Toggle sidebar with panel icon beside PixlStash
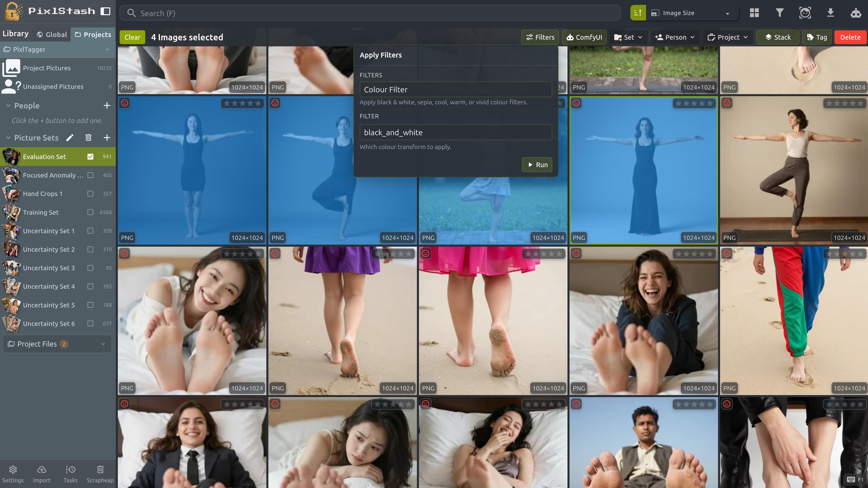The image size is (868, 488). [105, 11]
